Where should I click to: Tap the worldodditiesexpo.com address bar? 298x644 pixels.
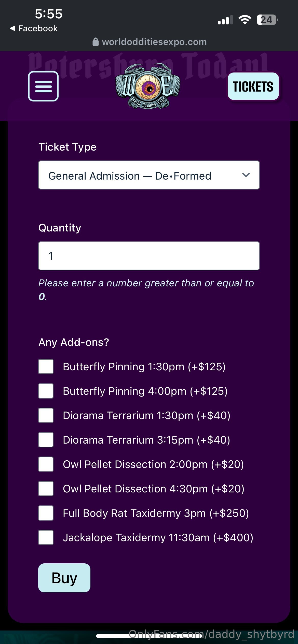click(154, 42)
